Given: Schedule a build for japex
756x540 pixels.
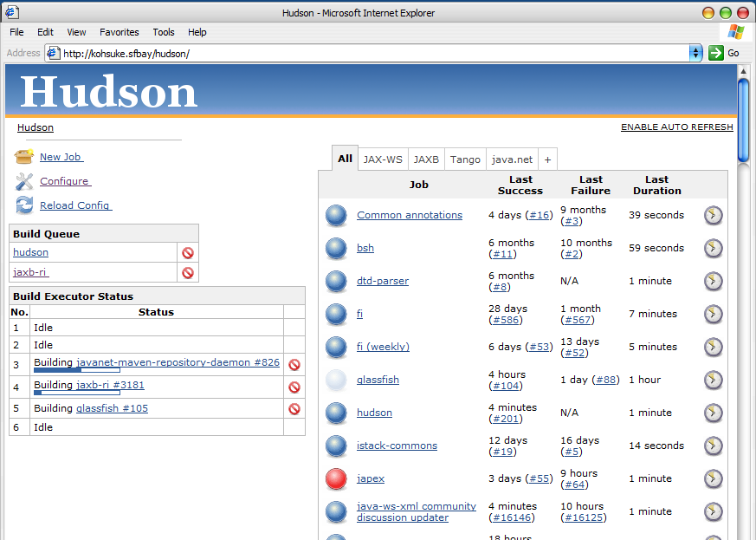Looking at the screenshot, I should [713, 478].
